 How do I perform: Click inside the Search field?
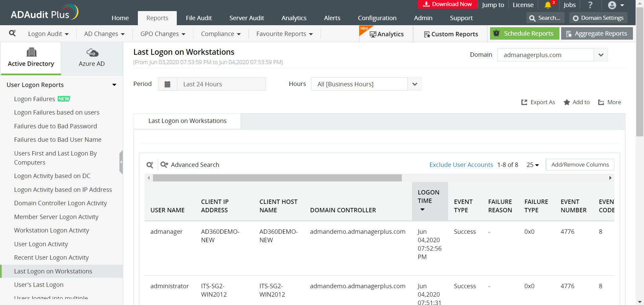click(547, 18)
